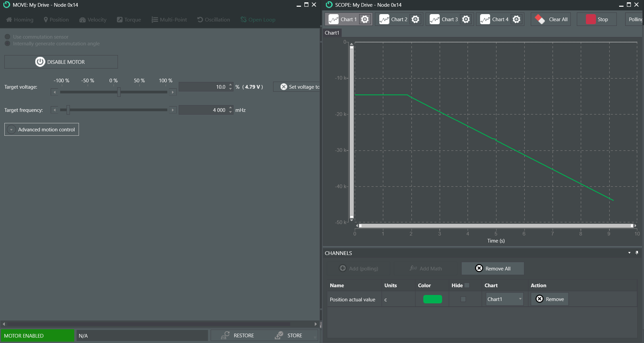Click the Stop button in Scope
The height and width of the screenshot is (343, 644).
(597, 19)
